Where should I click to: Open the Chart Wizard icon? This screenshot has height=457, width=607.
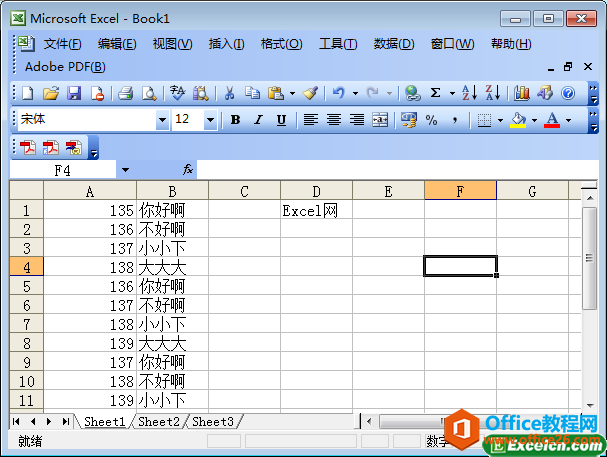coord(521,93)
